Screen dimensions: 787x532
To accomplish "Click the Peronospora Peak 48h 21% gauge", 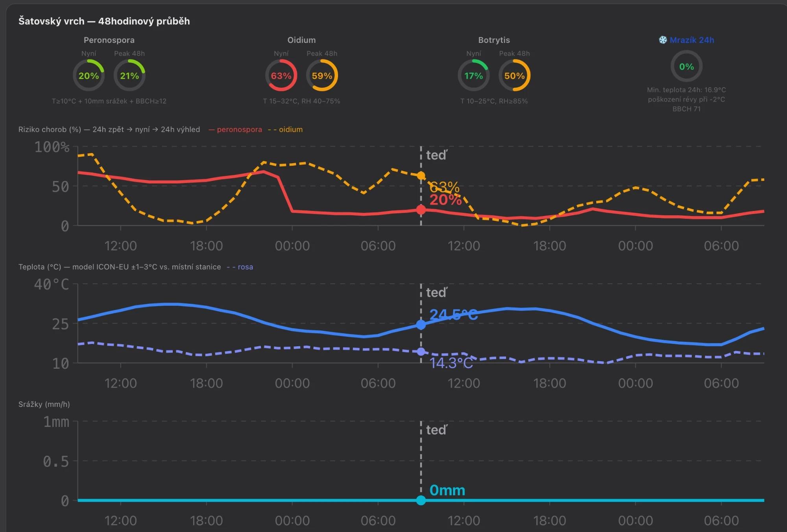I will pos(129,76).
